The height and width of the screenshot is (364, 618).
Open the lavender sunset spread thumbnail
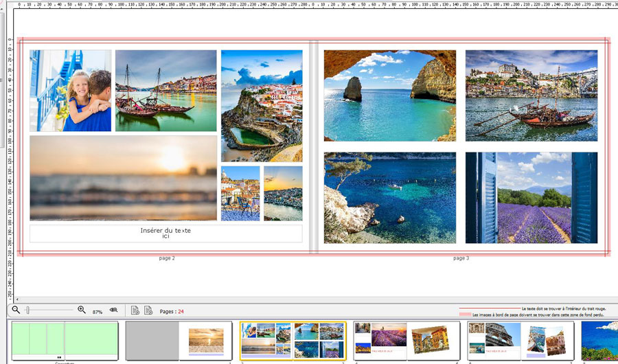coord(407,341)
